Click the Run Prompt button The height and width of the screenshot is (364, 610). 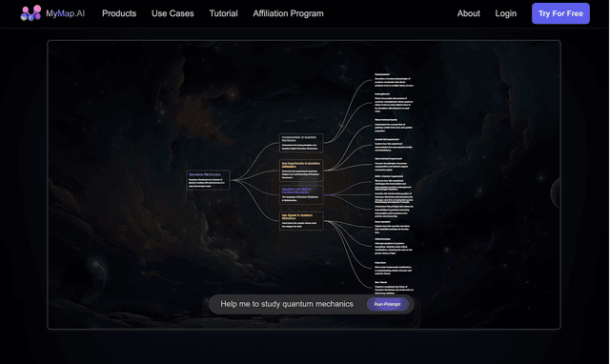387,304
